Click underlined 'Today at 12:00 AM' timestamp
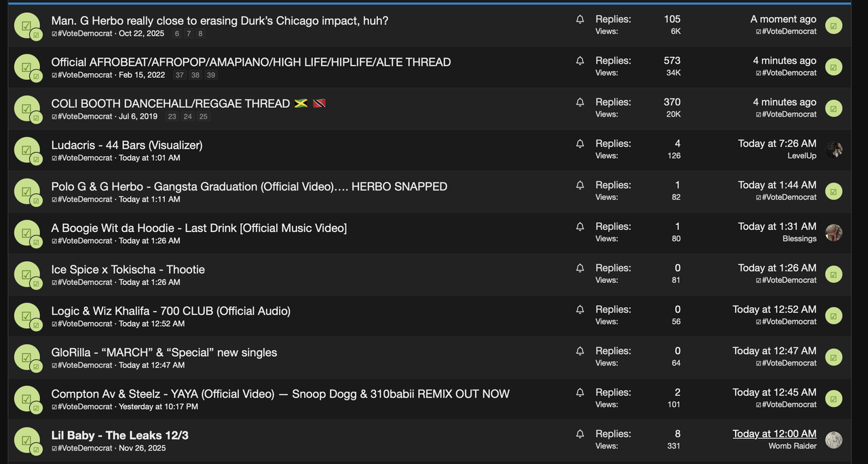The image size is (868, 464). (x=774, y=433)
